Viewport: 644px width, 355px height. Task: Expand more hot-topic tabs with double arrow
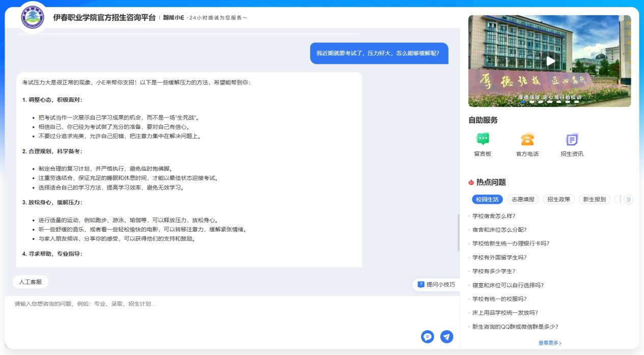coord(629,200)
